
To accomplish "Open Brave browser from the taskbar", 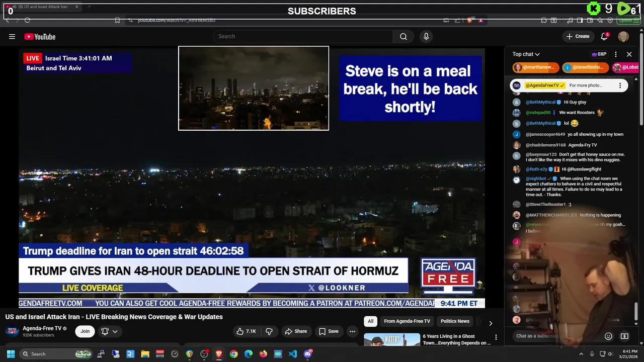I will 219,354.
